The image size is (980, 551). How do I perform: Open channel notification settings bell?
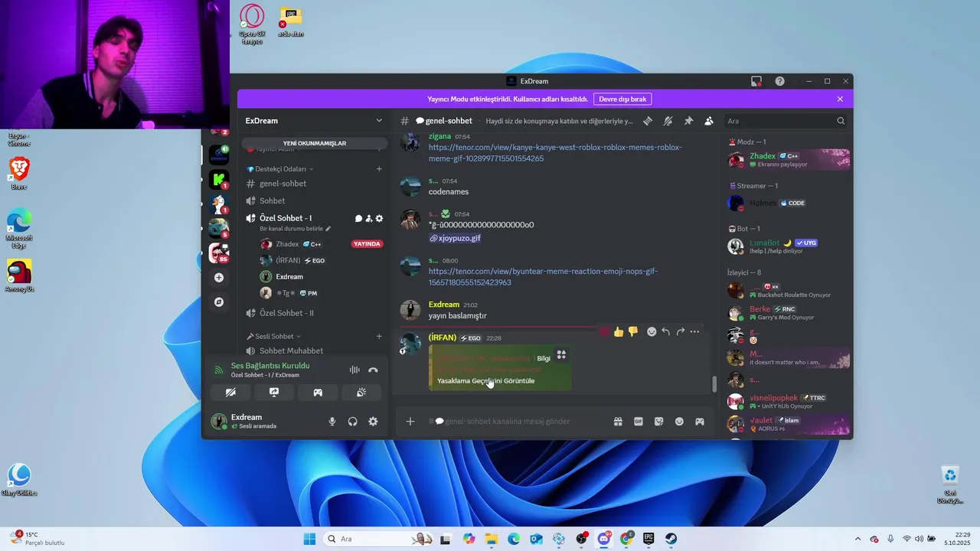(668, 121)
